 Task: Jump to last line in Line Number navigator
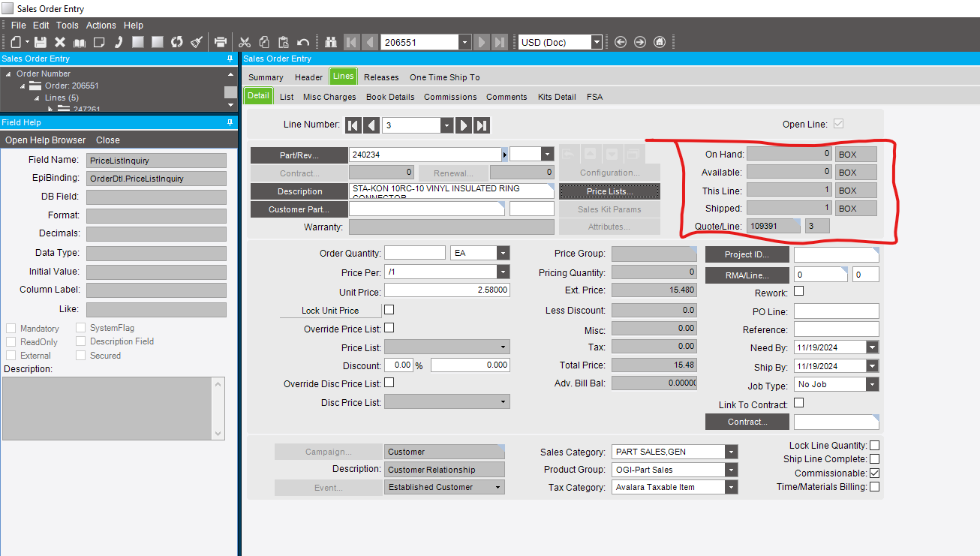click(x=482, y=125)
